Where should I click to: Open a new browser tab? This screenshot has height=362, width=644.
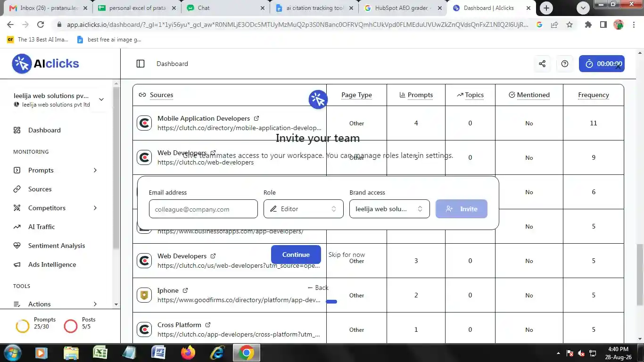click(546, 8)
